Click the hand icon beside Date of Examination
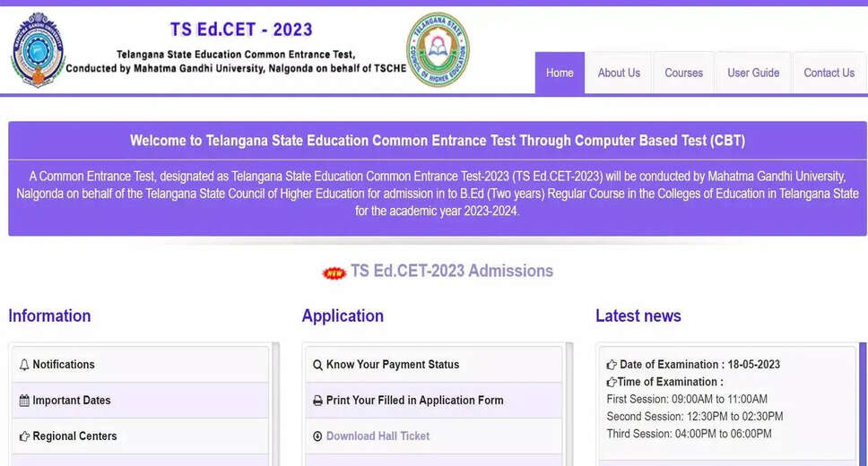 tap(612, 365)
